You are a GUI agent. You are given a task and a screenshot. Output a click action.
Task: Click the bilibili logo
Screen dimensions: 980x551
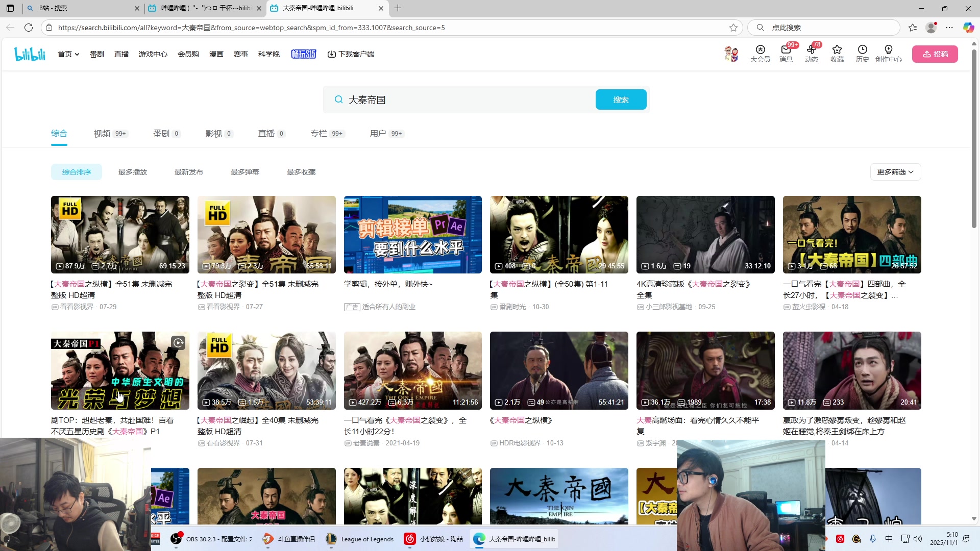pyautogui.click(x=29, y=54)
